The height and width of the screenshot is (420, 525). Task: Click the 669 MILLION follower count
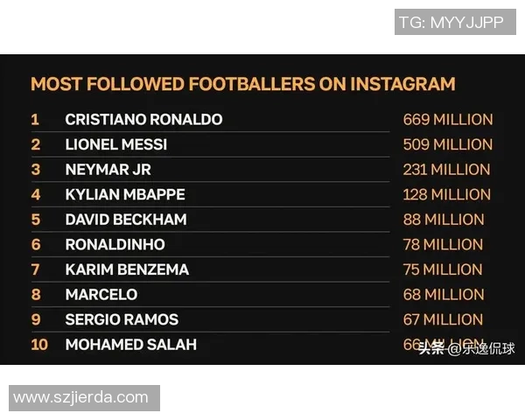click(x=447, y=119)
